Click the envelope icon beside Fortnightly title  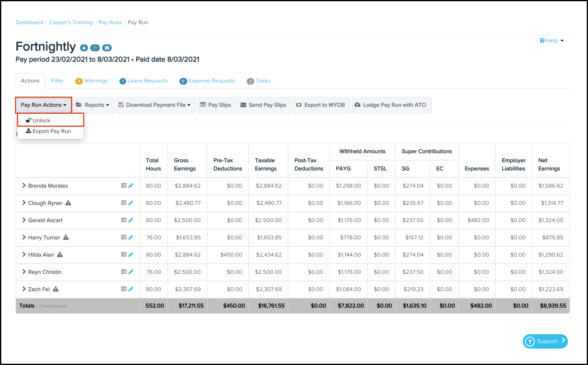tap(107, 48)
